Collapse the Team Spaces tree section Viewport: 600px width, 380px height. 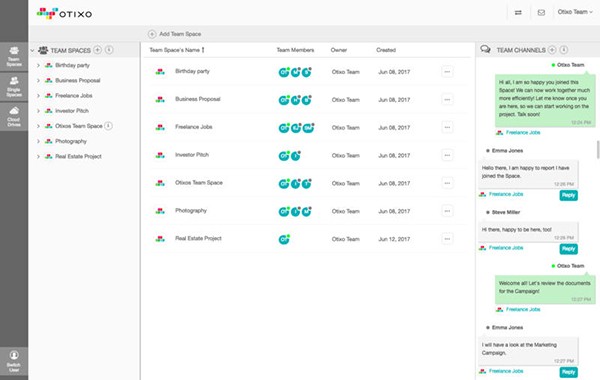(33, 50)
